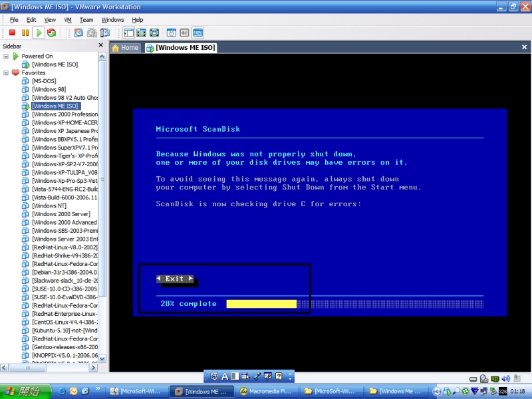Select the [Windows ME ISO] tab
The width and height of the screenshot is (532, 399).
tap(181, 48)
